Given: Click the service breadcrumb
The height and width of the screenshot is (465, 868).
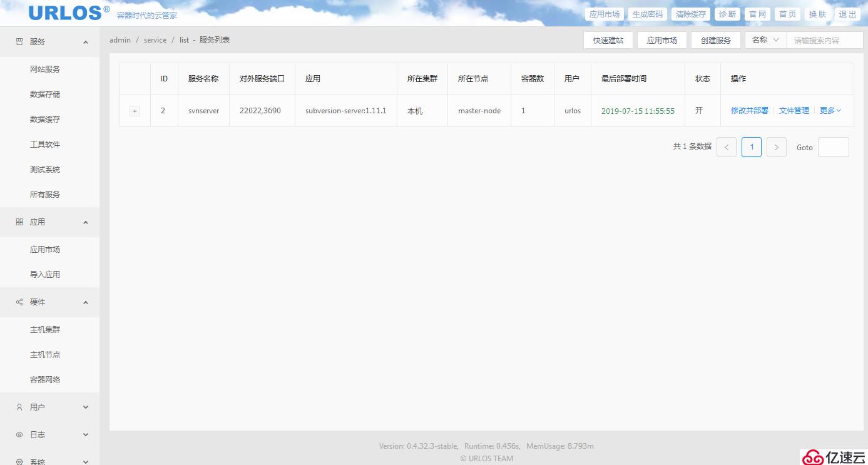Looking at the screenshot, I should tap(155, 40).
